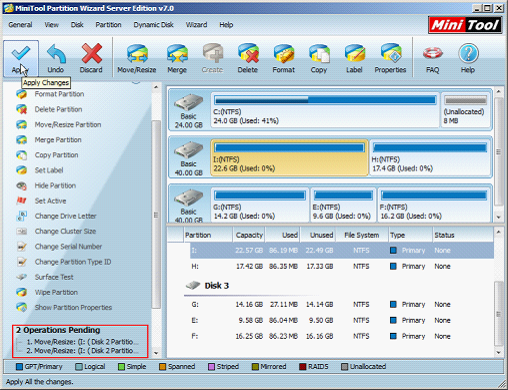The height and width of the screenshot is (390, 508).
Task: Apply all pending changes
Action: point(21,58)
